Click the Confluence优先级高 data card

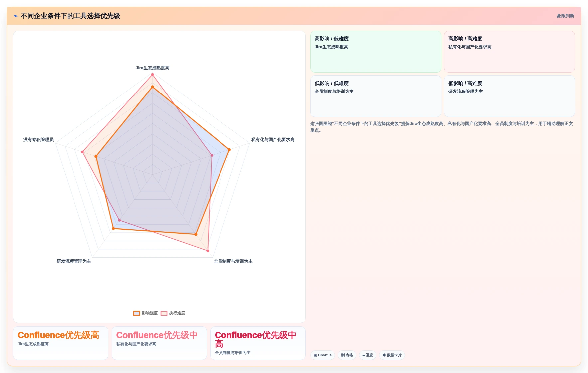click(x=61, y=343)
